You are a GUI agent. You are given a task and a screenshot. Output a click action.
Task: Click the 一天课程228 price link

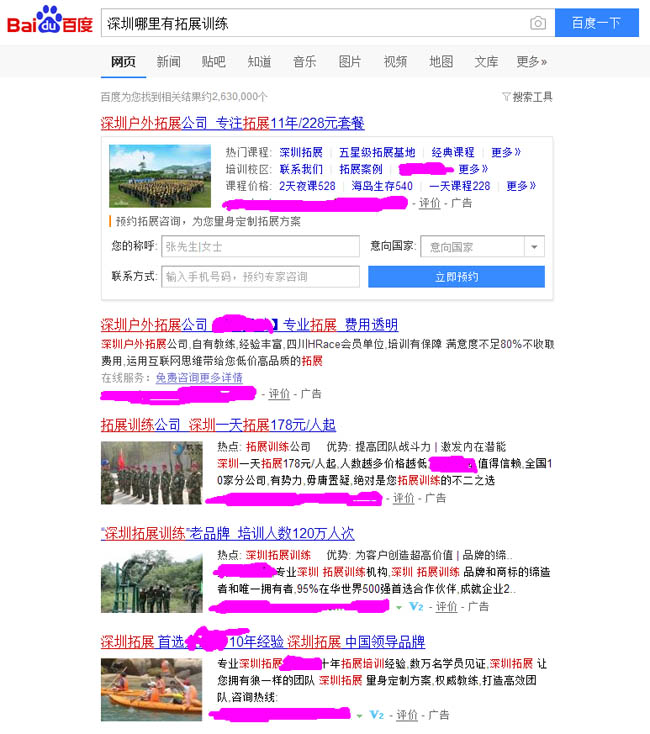click(460, 186)
